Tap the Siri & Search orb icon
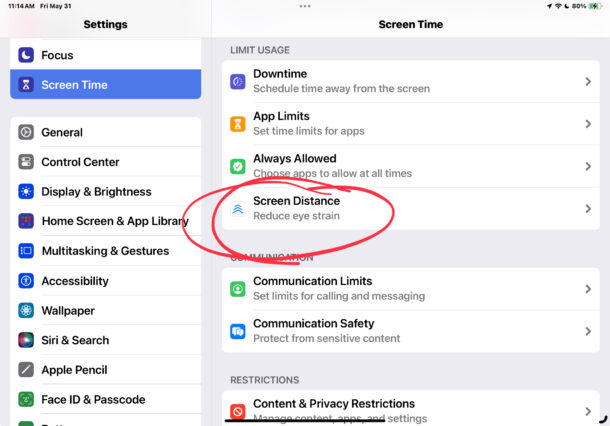The image size is (610, 426). (26, 340)
